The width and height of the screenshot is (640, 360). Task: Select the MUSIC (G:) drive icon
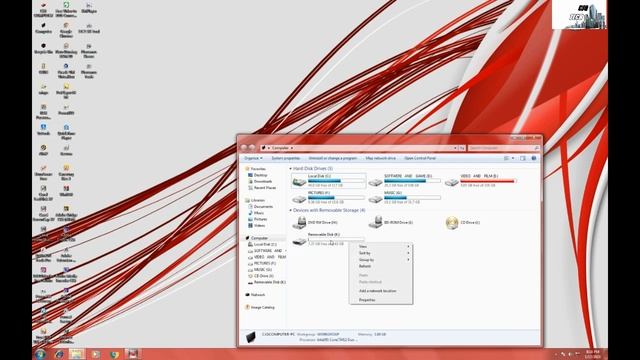(375, 198)
